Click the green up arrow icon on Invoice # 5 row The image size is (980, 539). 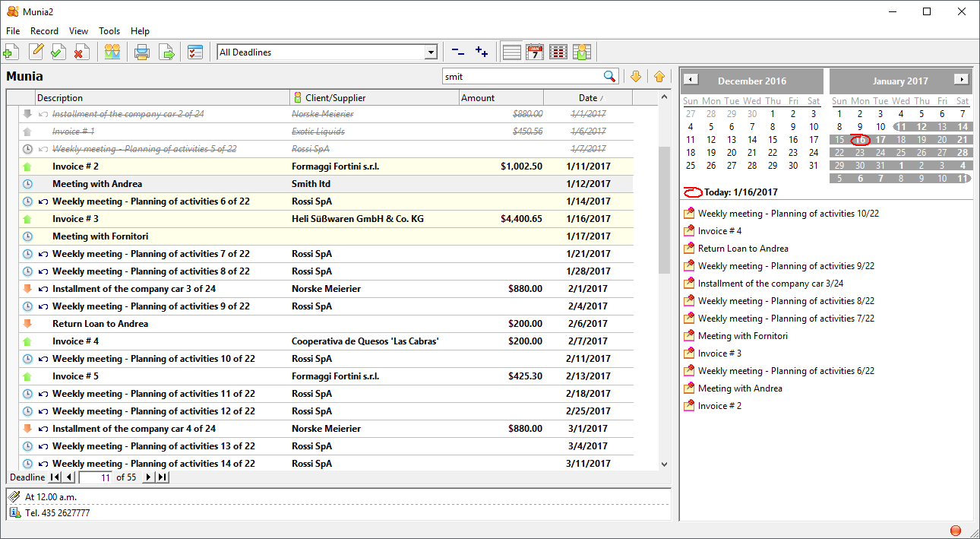pyautogui.click(x=27, y=376)
